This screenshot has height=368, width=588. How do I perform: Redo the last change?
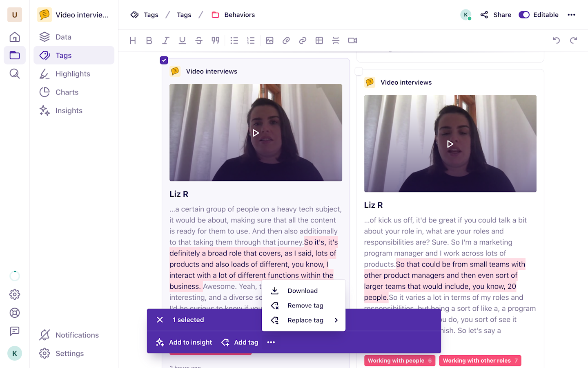[x=574, y=40]
